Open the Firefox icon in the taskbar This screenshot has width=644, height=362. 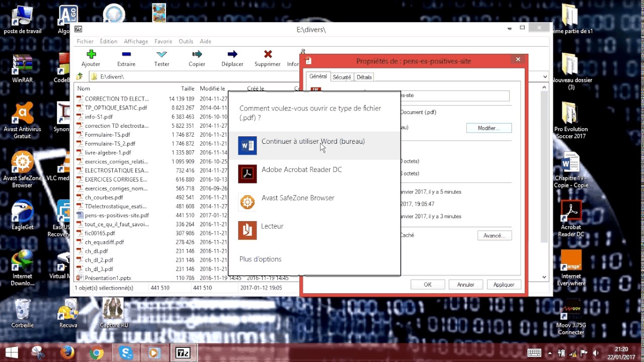[x=67, y=352]
